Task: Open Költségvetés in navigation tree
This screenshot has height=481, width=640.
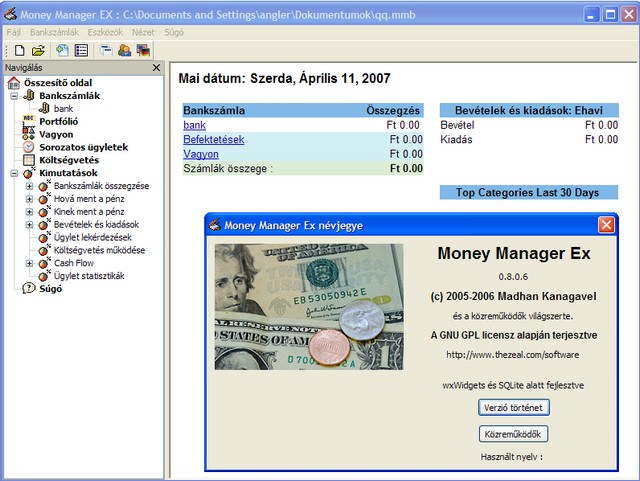Action: [69, 160]
